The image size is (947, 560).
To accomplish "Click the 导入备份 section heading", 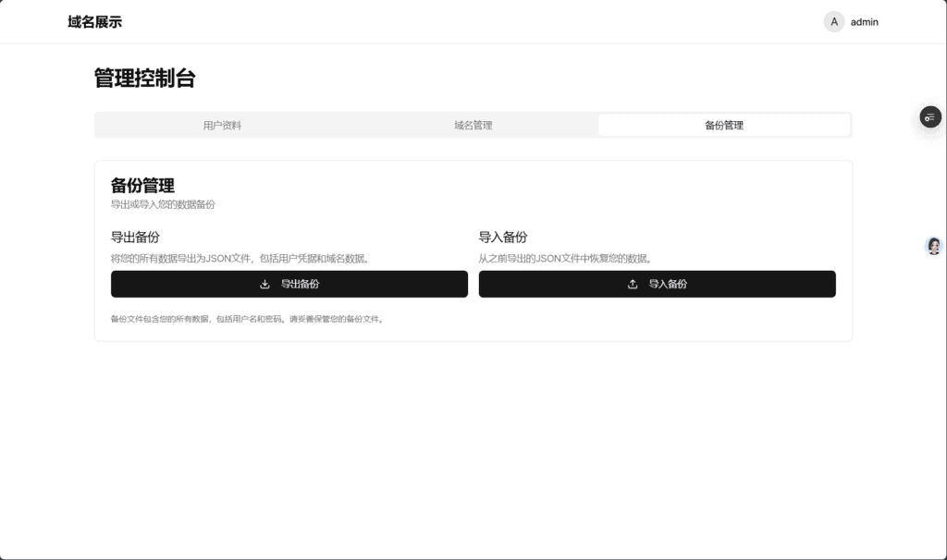I will tap(503, 237).
